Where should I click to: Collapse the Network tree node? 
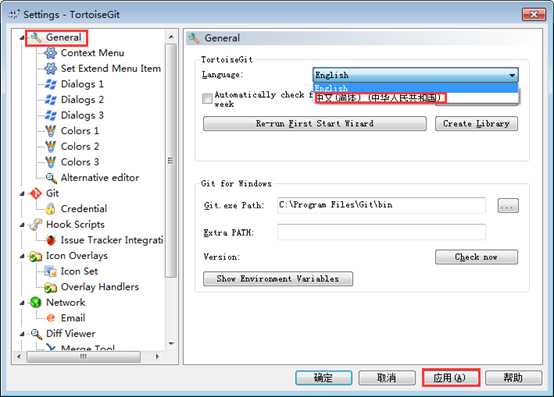(22, 303)
